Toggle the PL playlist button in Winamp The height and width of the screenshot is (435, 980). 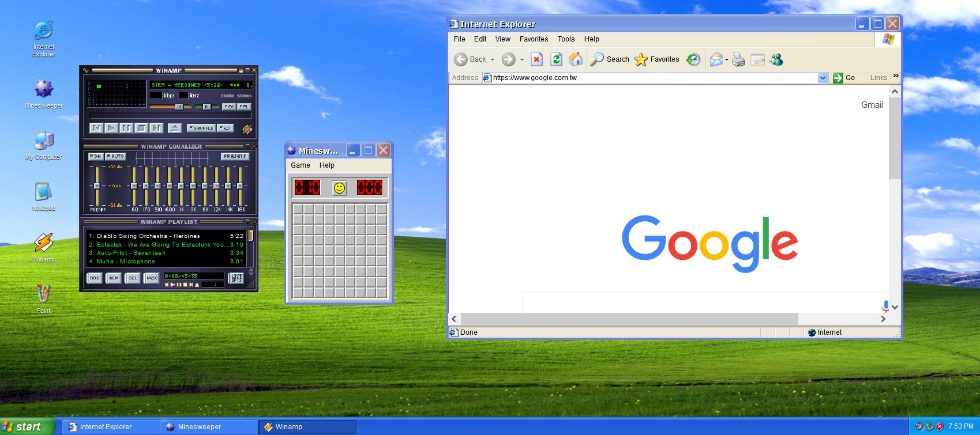click(244, 107)
